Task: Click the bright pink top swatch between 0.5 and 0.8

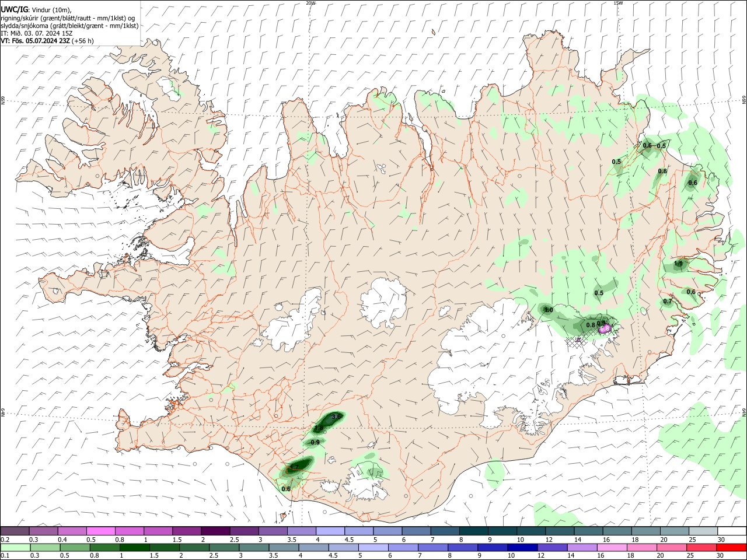Action: click(100, 531)
